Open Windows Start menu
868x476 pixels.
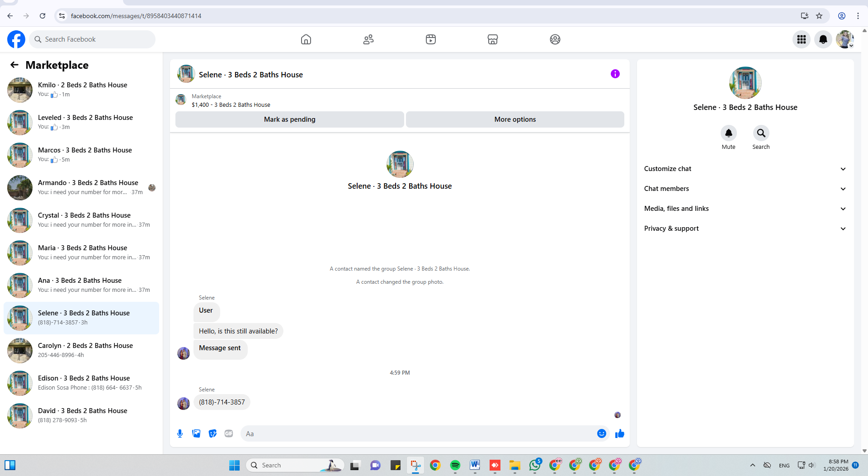[234, 465]
